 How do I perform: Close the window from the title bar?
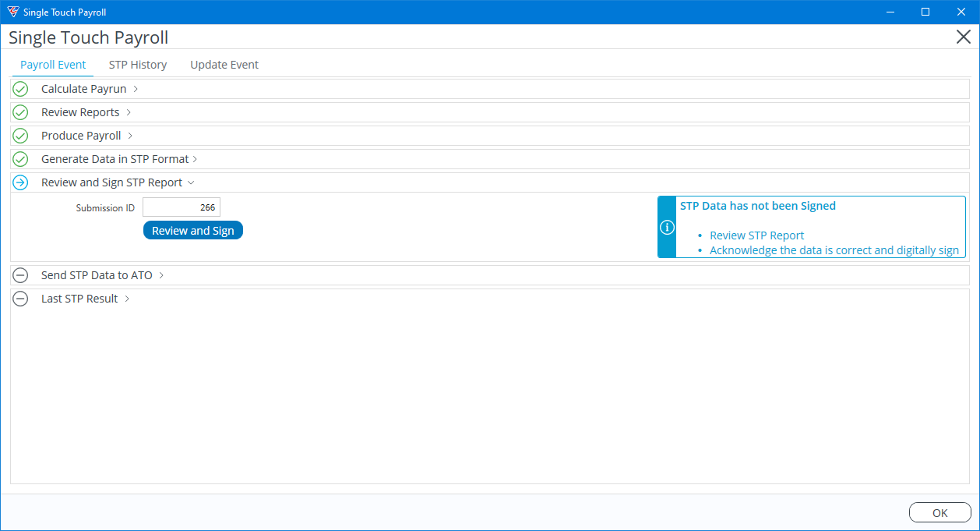[961, 12]
